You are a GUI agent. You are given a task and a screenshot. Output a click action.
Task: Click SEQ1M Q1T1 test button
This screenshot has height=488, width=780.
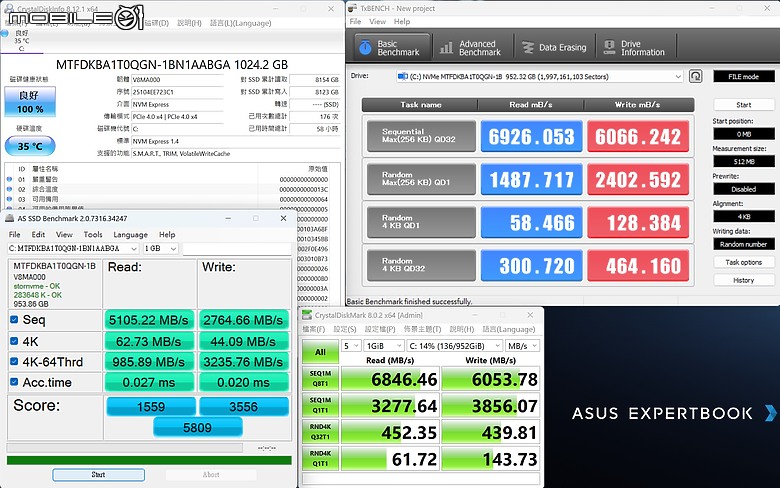[x=320, y=405]
